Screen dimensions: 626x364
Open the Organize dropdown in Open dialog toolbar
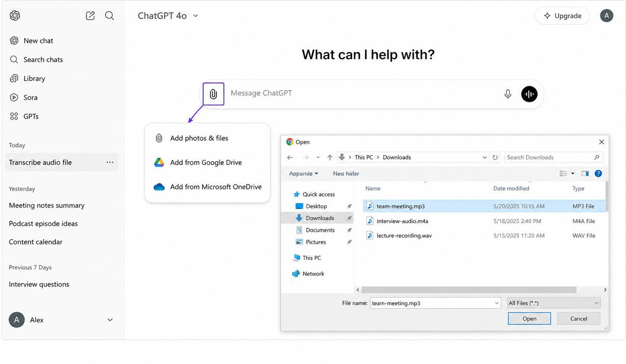click(303, 173)
